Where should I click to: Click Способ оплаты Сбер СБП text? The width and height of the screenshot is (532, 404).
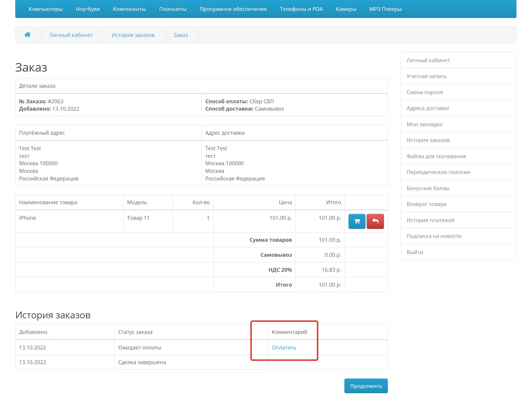point(239,101)
